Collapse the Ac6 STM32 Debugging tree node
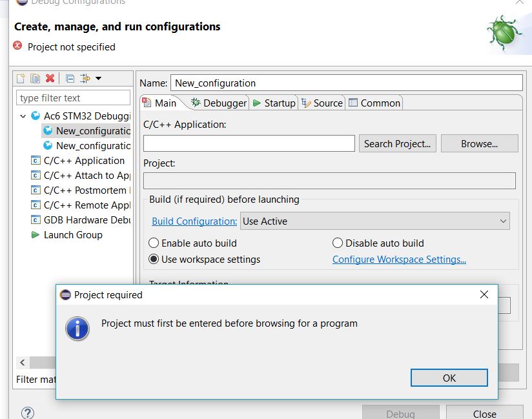532x419 pixels. [x=23, y=116]
